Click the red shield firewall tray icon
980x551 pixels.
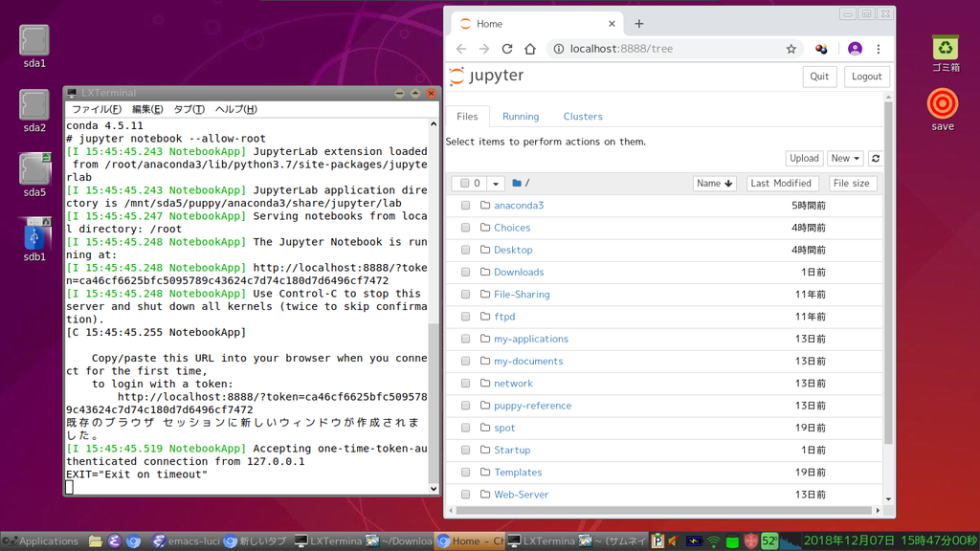pos(751,541)
